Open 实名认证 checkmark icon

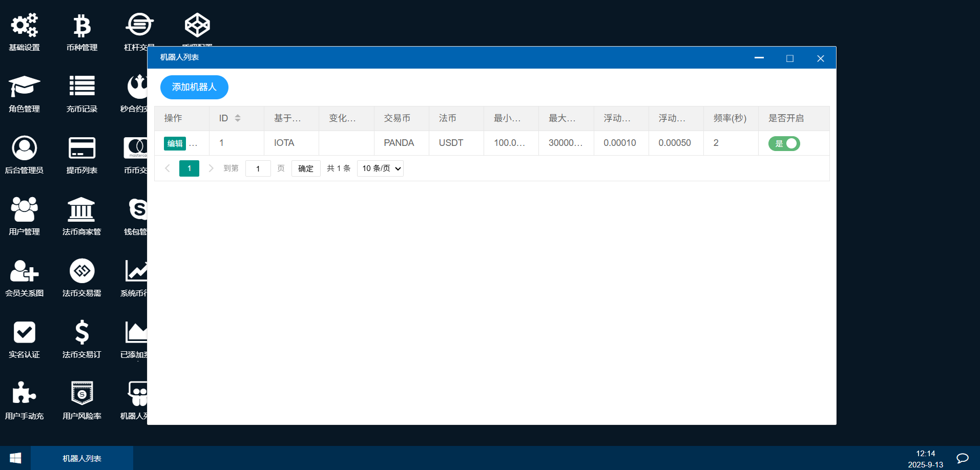(x=24, y=333)
